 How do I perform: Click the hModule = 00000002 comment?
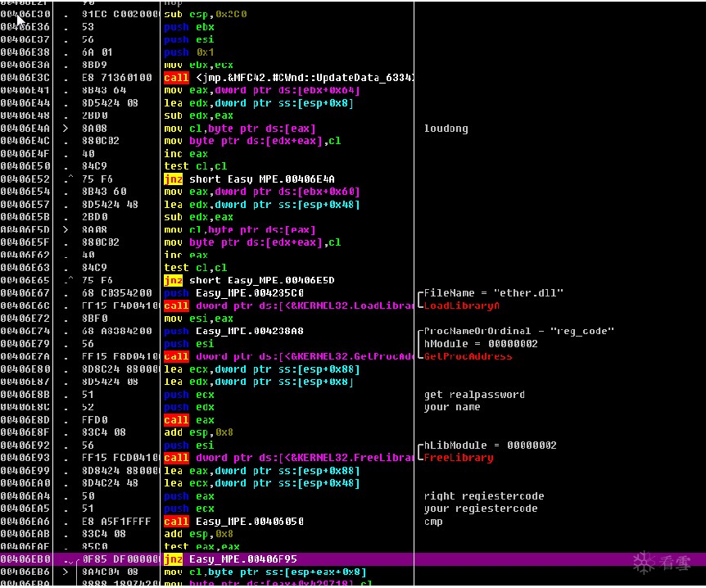(x=481, y=344)
